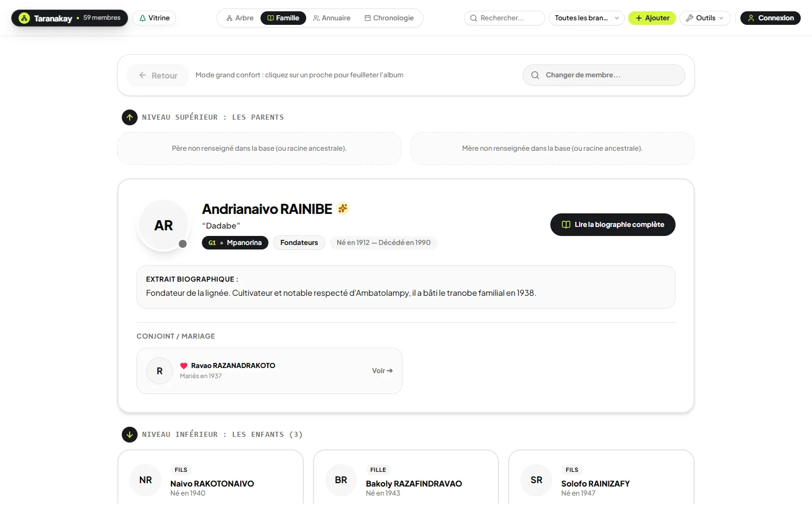The image size is (812, 508).
Task: Expand the Outils menu
Action: 705,18
